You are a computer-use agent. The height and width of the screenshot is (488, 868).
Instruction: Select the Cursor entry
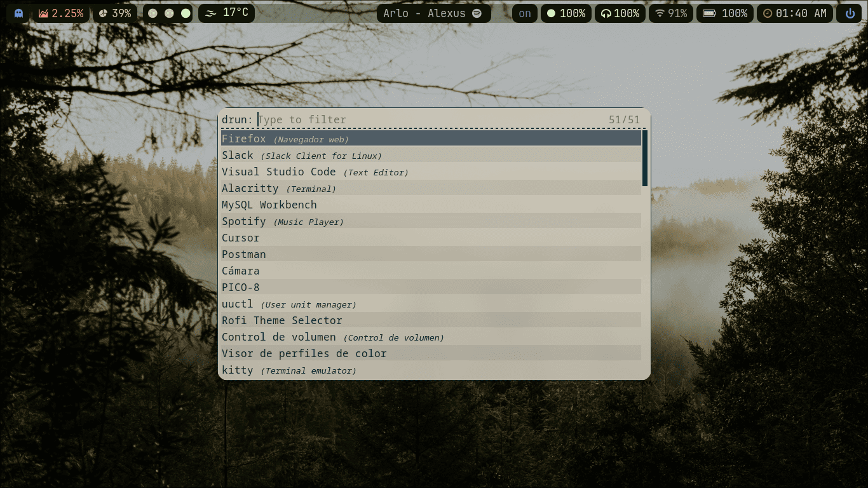pos(431,238)
